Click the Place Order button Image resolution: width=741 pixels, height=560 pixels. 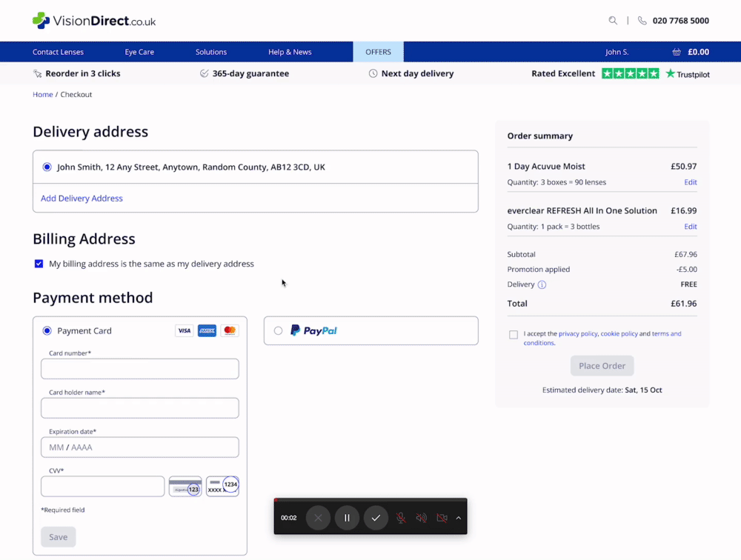click(x=602, y=366)
